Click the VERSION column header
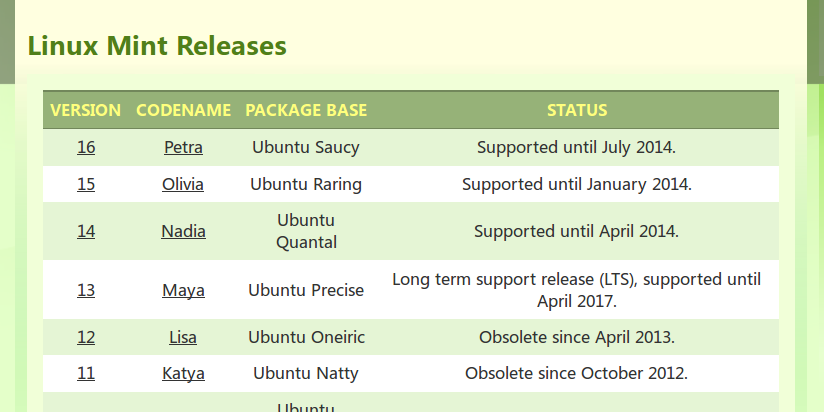Viewport: 824px width, 412px height. [x=86, y=110]
